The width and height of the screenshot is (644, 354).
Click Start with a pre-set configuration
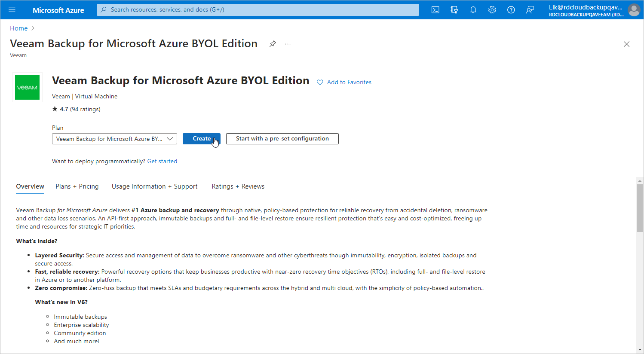282,139
